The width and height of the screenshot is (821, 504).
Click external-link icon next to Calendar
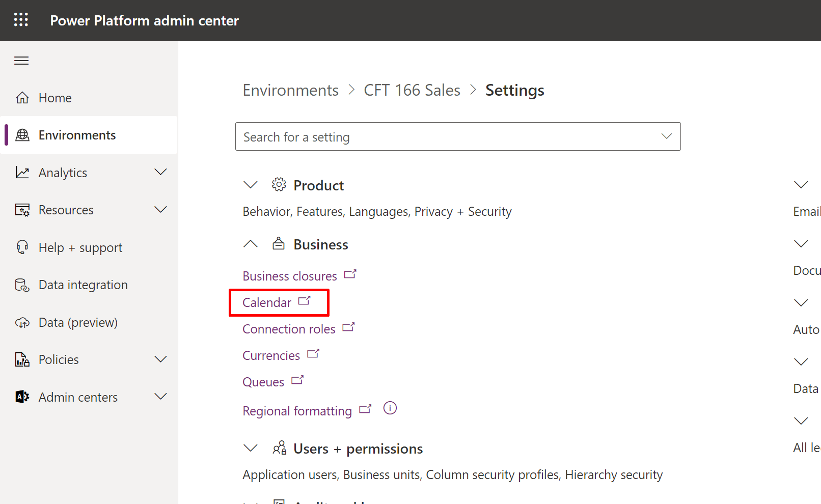coord(305,300)
